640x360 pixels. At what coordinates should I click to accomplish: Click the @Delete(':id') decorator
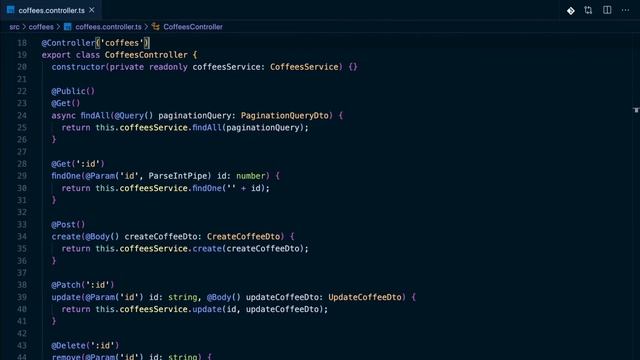coord(85,346)
